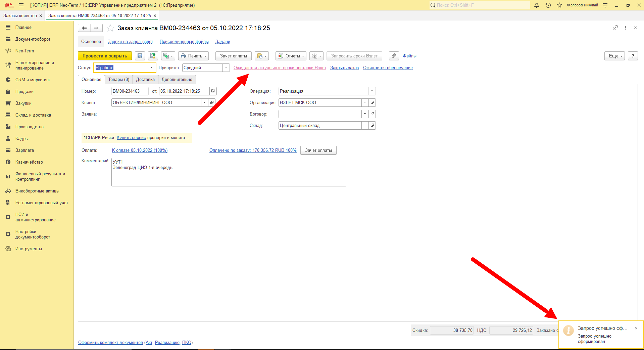Navigate back with left arrow
Viewport: 644px width, 350px height.
pos(84,28)
